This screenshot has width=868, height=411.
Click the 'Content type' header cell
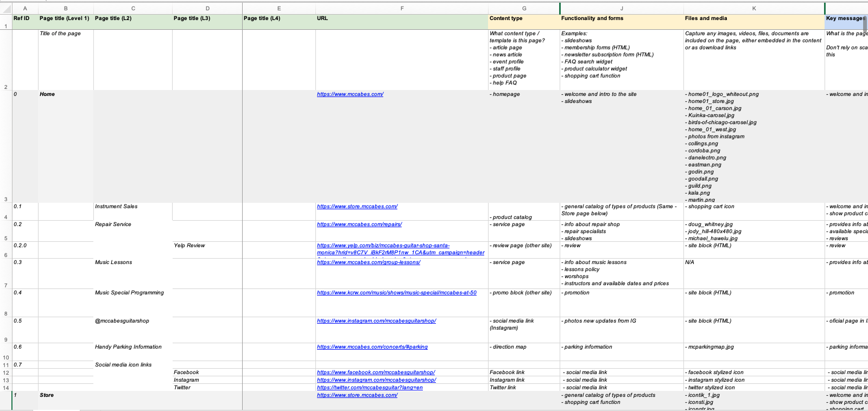click(524, 22)
